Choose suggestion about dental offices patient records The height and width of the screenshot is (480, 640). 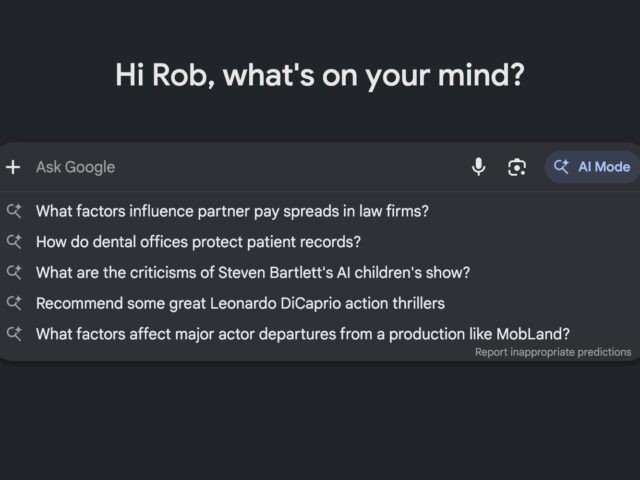pos(198,242)
